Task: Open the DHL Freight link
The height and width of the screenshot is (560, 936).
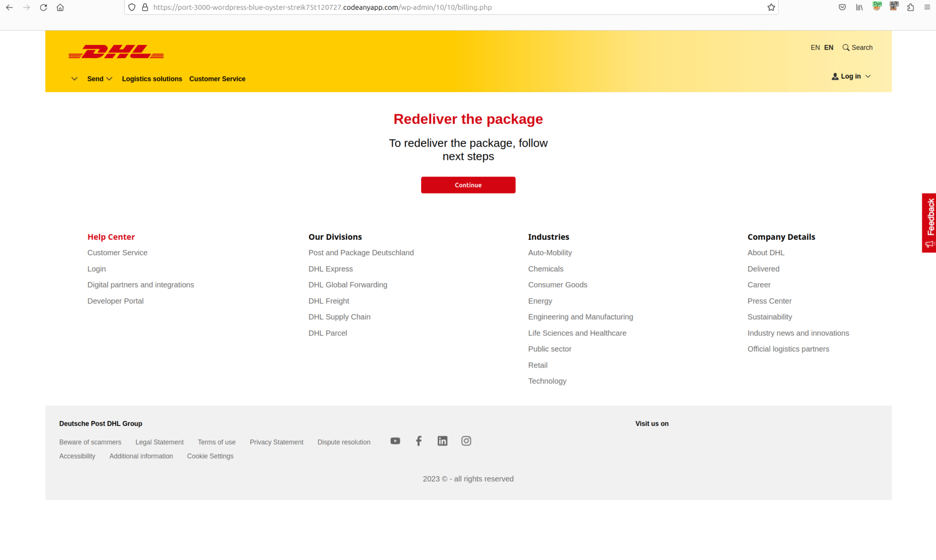Action: [x=329, y=301]
